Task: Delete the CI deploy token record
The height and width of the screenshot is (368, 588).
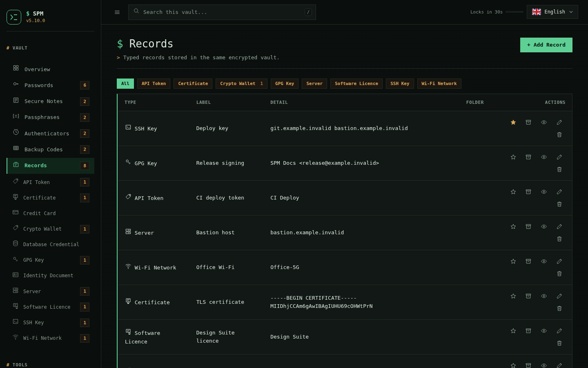Action: pos(559,204)
